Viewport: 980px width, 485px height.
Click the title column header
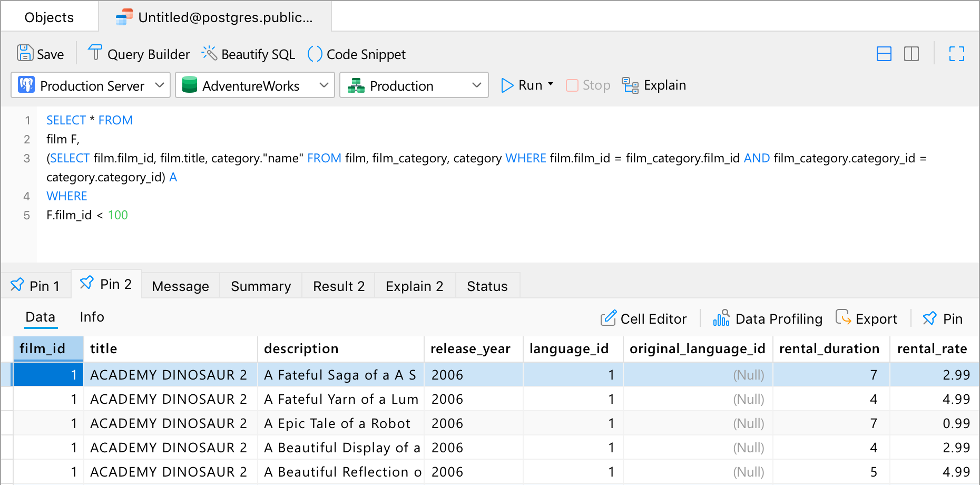171,348
